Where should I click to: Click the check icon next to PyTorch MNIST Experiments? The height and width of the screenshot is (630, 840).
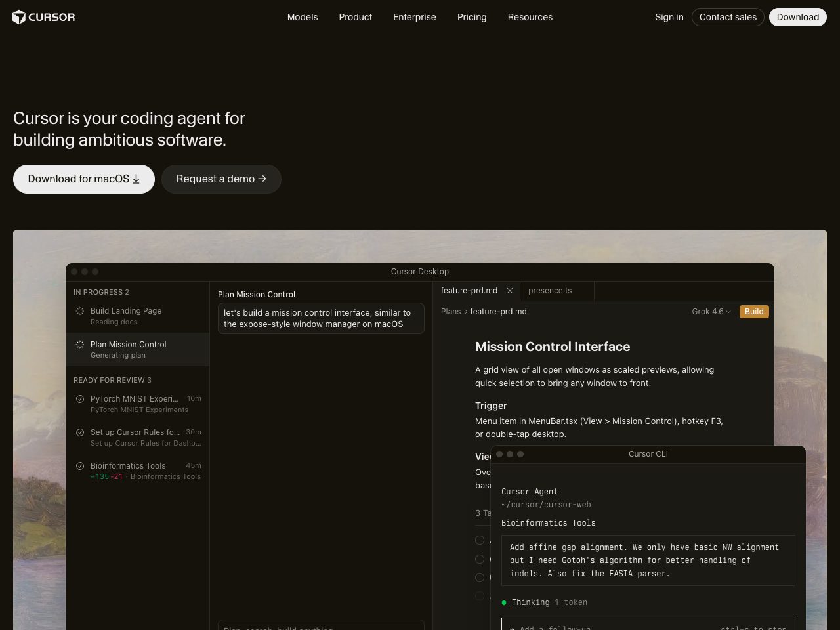(80, 399)
